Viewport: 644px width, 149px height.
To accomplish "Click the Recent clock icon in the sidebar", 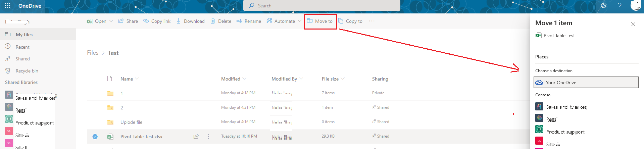I will (x=8, y=47).
